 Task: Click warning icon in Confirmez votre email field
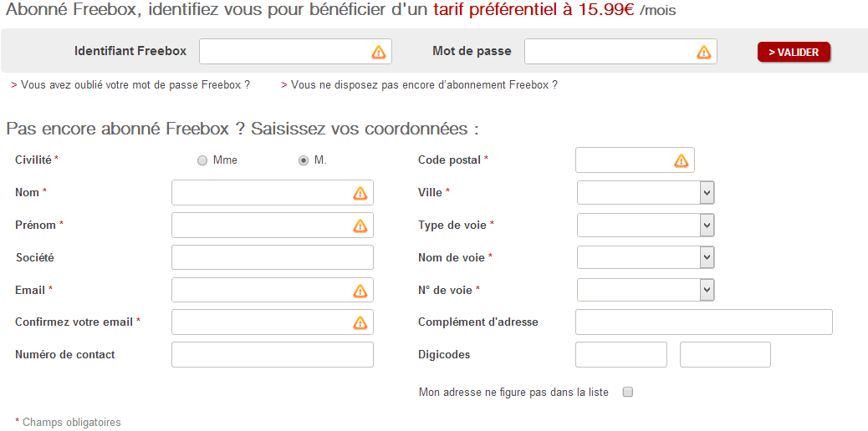coord(360,322)
